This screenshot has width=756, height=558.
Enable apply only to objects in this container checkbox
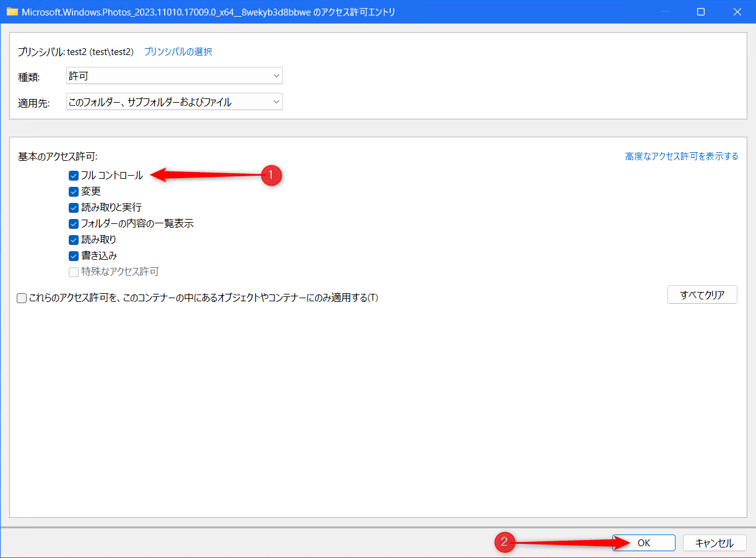pyautogui.click(x=22, y=298)
